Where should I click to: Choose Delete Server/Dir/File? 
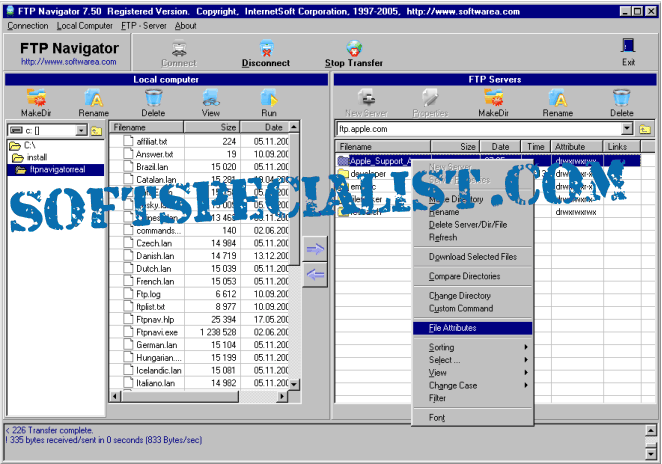coord(472,225)
